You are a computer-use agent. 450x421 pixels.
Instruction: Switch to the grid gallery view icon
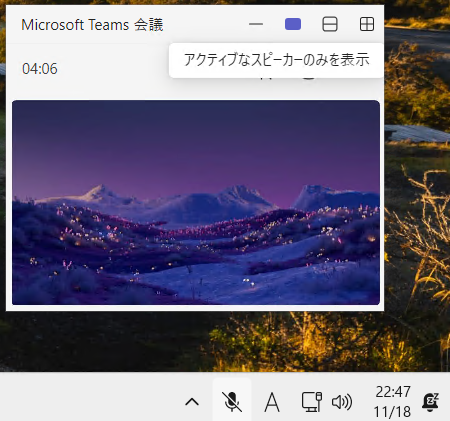[x=367, y=24]
